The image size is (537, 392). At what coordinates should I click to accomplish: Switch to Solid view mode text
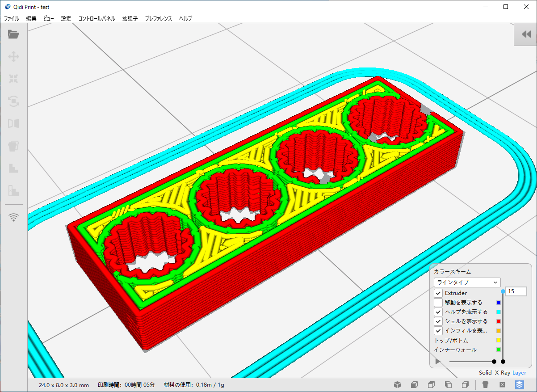click(485, 373)
